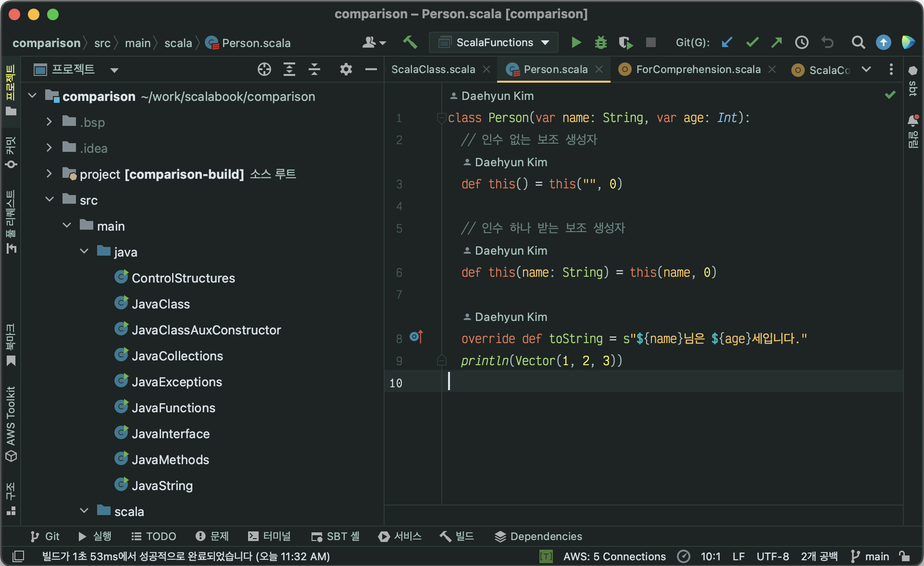Open ScalaFunctions run configuration dropdown

[x=494, y=43]
